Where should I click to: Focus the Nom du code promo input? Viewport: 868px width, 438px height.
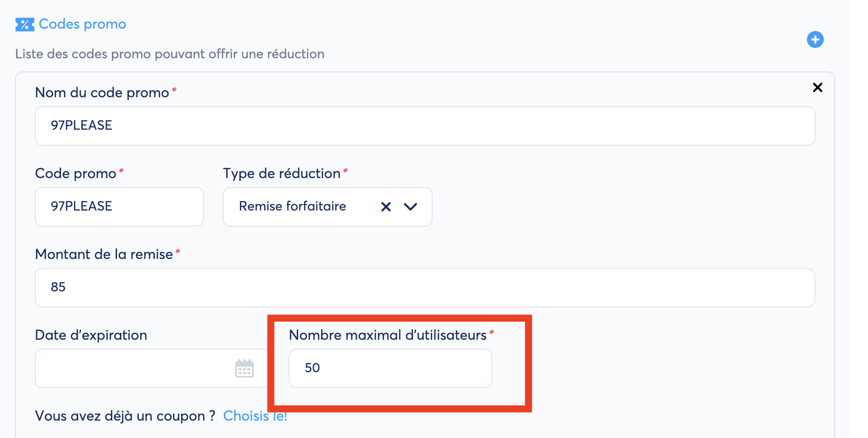424,126
